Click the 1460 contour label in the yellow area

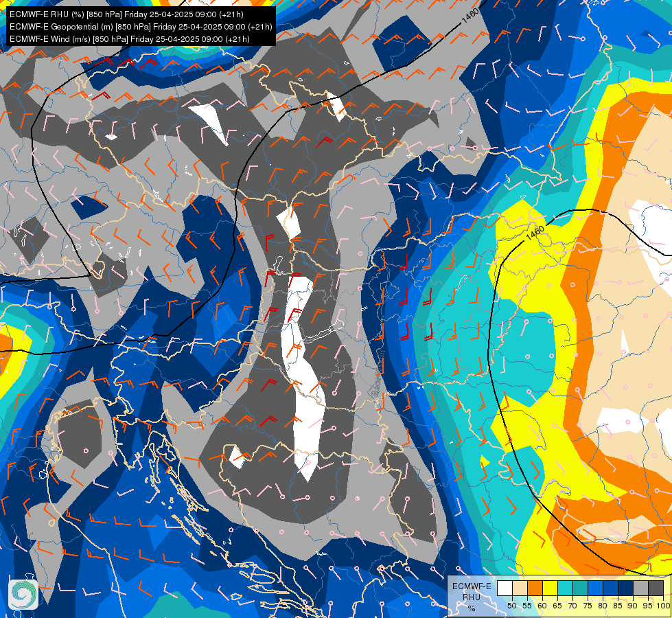(535, 233)
